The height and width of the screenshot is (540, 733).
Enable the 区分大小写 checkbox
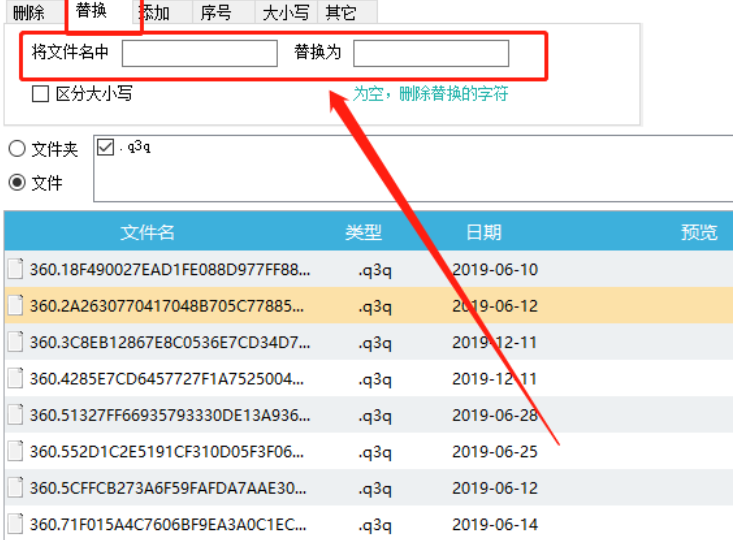[x=40, y=94]
